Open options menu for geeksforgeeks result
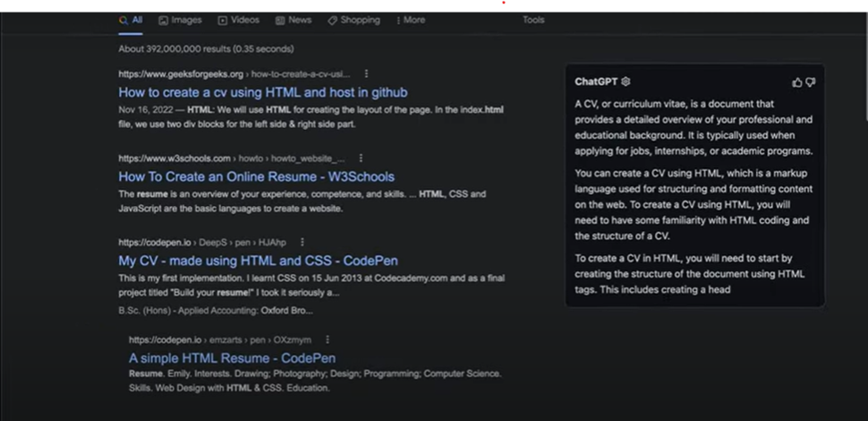Image resolution: width=868 pixels, height=421 pixels. coord(366,73)
